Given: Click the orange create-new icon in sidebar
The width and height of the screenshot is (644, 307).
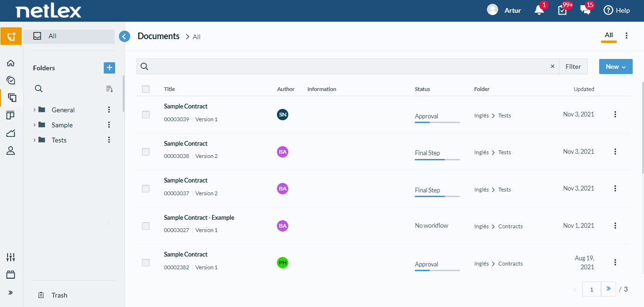Looking at the screenshot, I should click(x=11, y=36).
